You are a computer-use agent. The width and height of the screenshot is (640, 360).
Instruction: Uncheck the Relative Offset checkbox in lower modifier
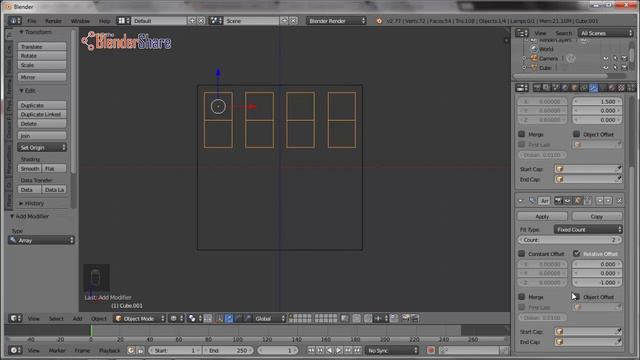point(576,253)
